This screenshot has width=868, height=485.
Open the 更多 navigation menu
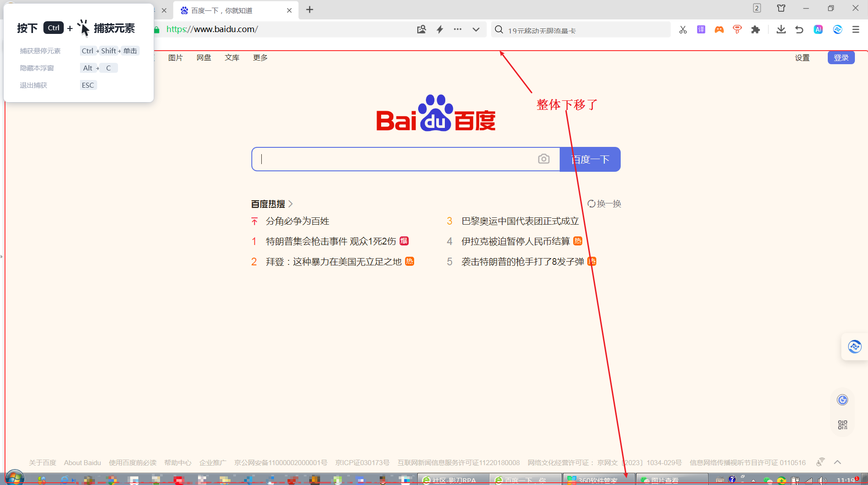pos(260,58)
